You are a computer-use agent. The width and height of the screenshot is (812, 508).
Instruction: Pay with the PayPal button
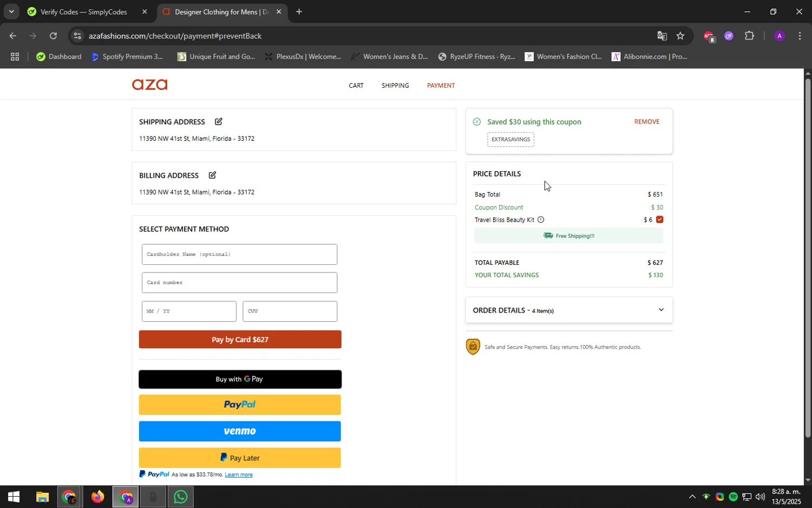[x=240, y=405]
